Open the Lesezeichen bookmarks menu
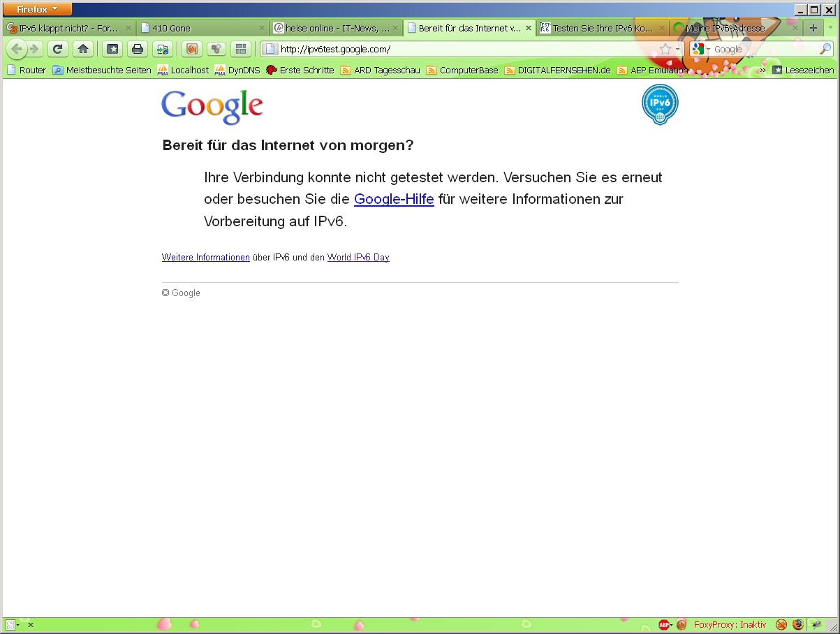 (803, 70)
